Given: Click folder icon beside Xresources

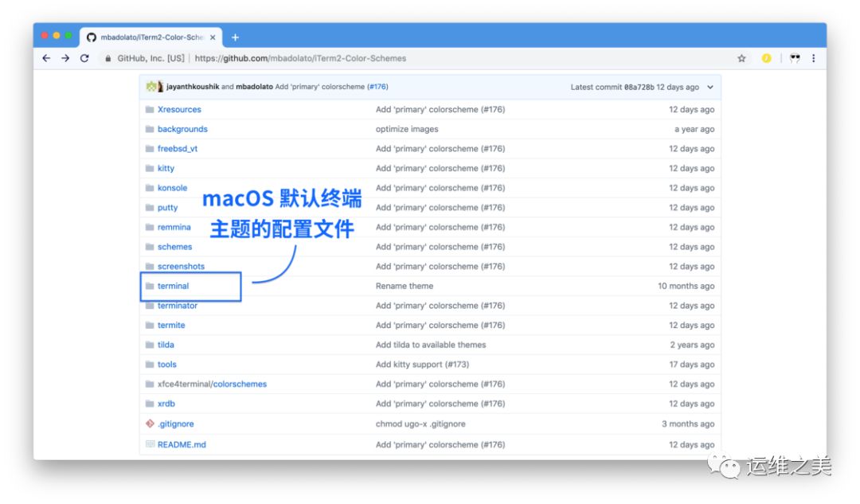Looking at the screenshot, I should (x=150, y=109).
